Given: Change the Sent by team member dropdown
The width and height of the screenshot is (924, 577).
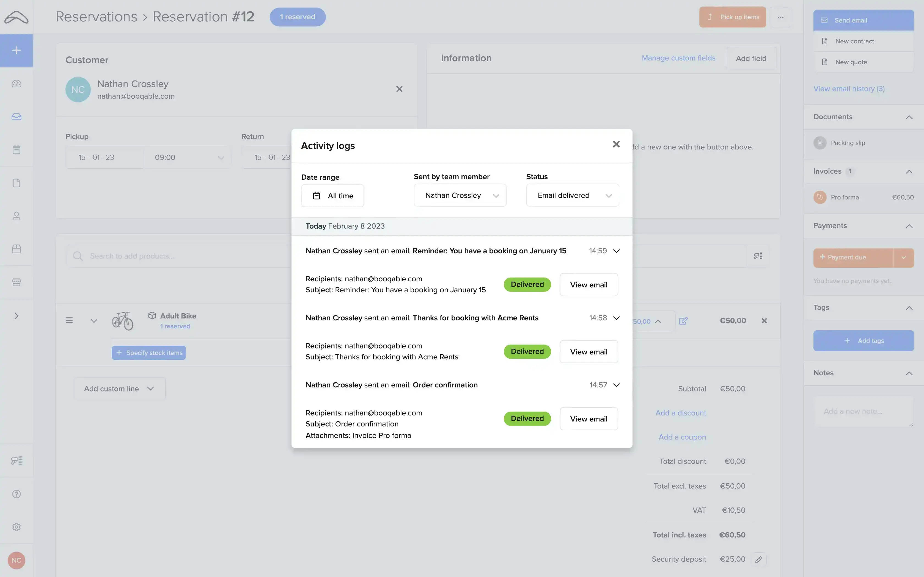Looking at the screenshot, I should [x=460, y=195].
